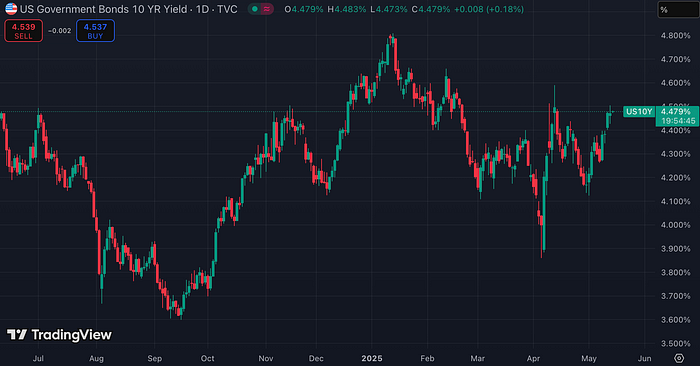
Task: Click the 4.700% price axis label
Action: 675,59
